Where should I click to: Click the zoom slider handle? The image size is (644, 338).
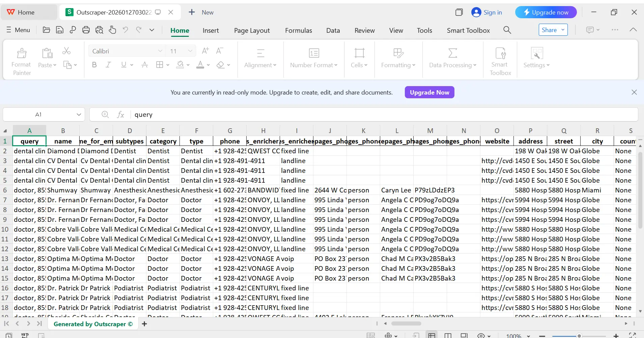(x=579, y=336)
